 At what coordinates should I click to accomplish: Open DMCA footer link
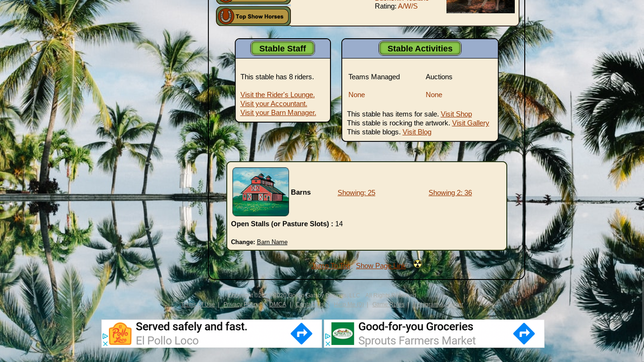coord(277,304)
